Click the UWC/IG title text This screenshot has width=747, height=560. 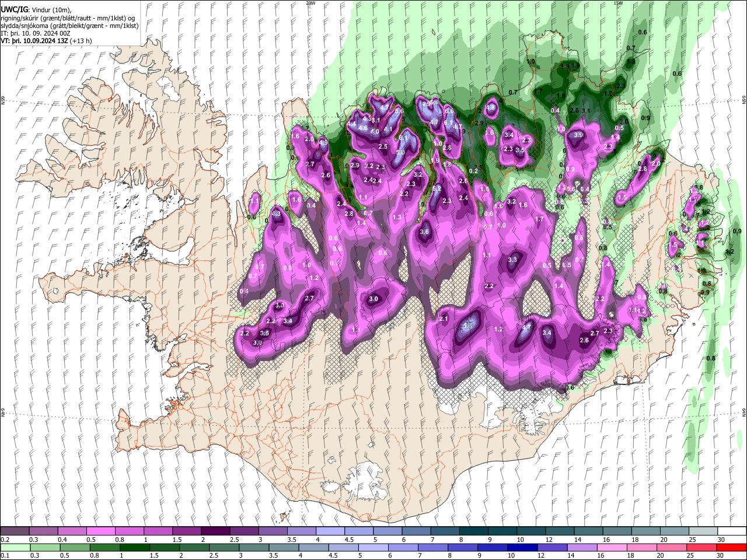click(x=13, y=10)
